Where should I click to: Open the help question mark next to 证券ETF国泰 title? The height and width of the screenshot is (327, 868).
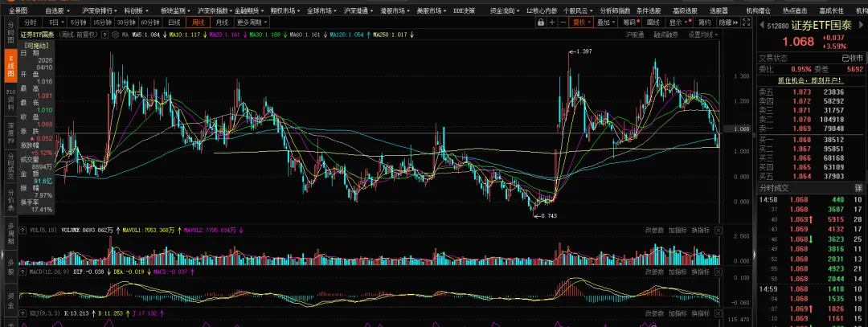[106, 35]
